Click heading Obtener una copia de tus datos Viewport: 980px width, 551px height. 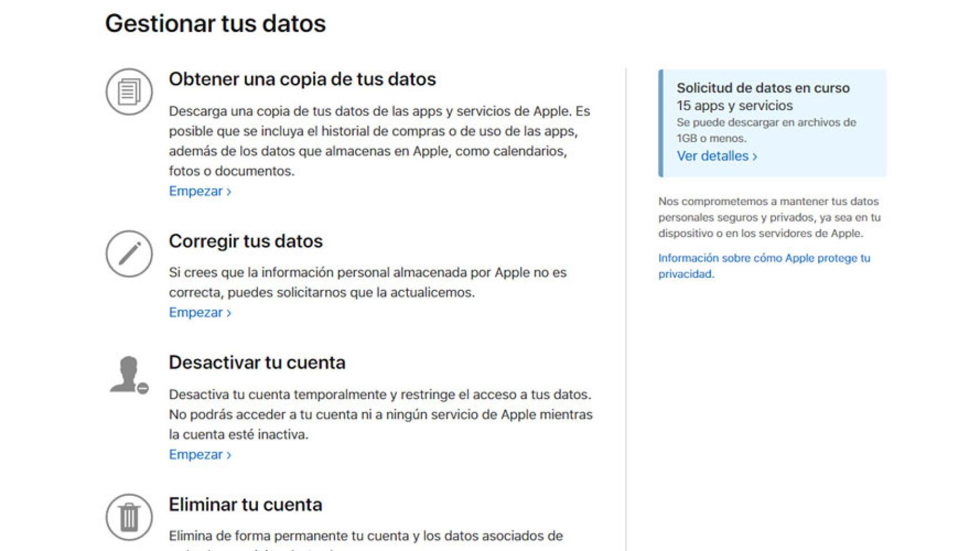click(302, 79)
